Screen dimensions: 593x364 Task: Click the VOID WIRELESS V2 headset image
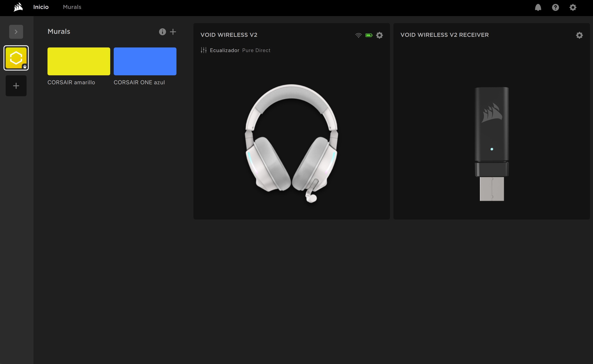(291, 142)
